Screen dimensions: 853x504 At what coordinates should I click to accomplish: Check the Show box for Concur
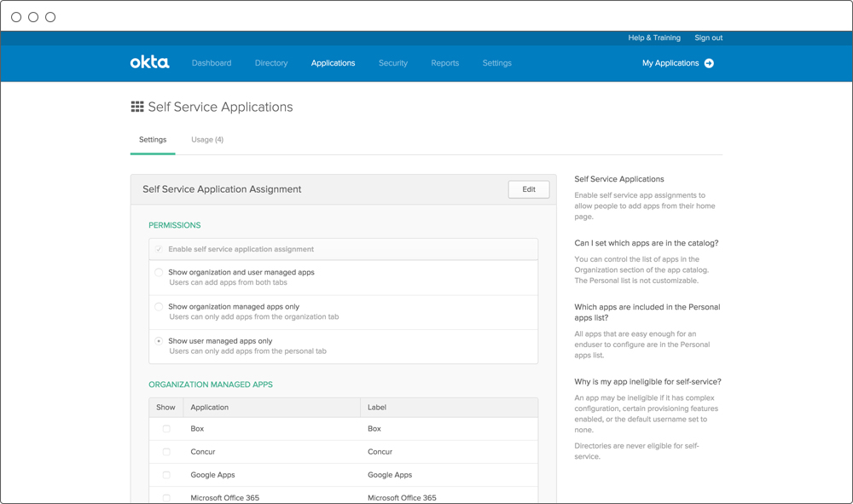pyautogui.click(x=165, y=452)
